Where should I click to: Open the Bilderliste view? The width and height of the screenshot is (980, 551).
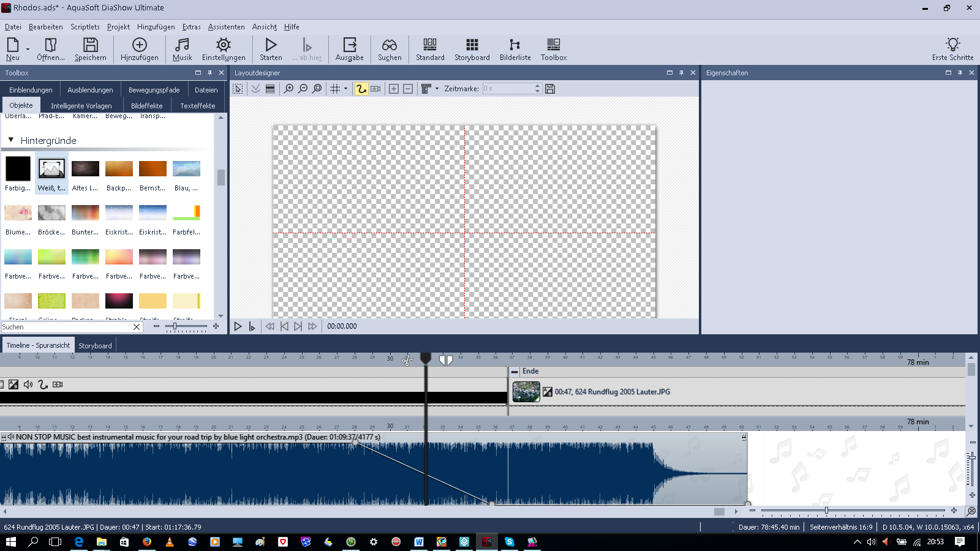tap(514, 49)
